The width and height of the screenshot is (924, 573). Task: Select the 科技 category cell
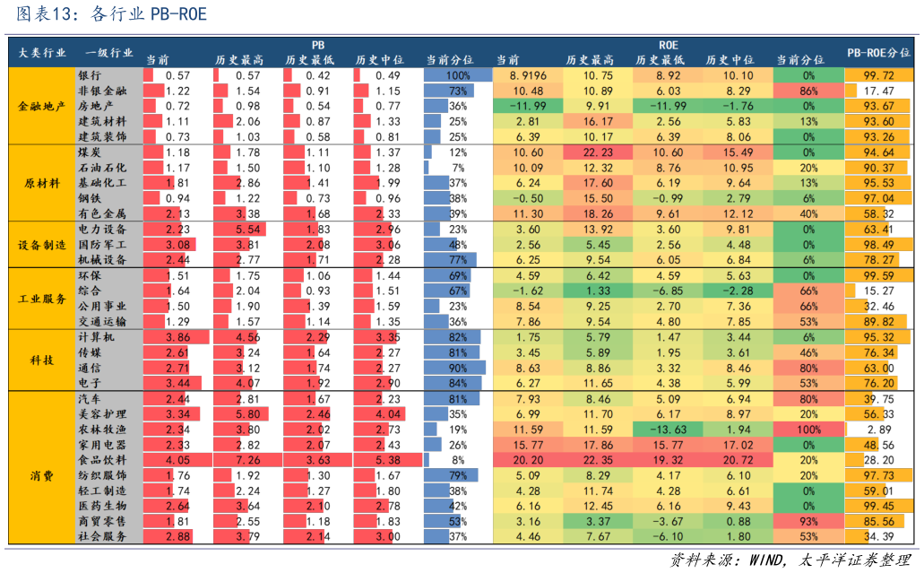coord(42,360)
